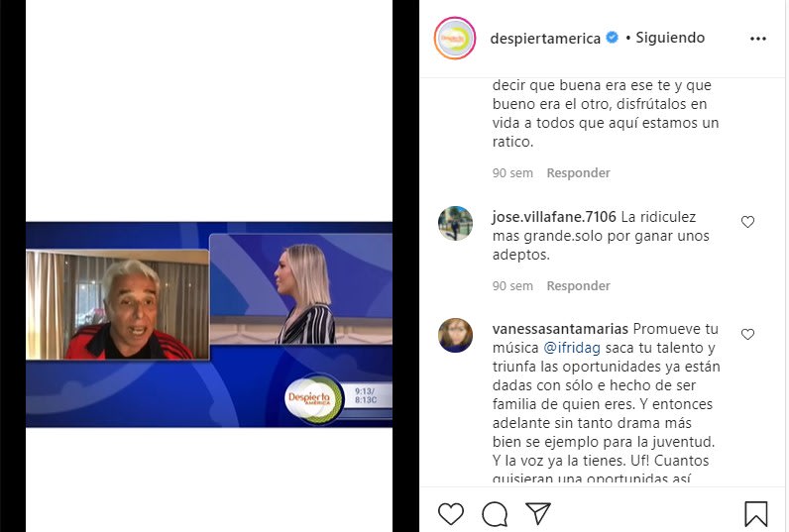The image size is (789, 532).
Task: Click the Siguiendo following button
Action: 670,38
